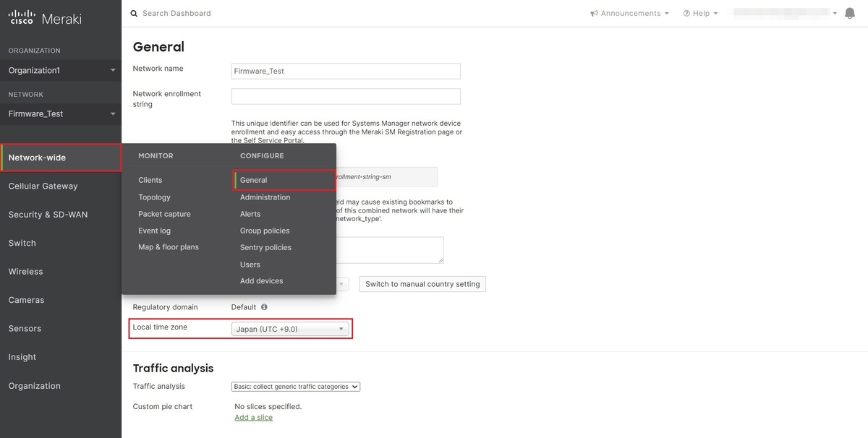The width and height of the screenshot is (868, 438).
Task: Click the Add a slice link
Action: 252,416
